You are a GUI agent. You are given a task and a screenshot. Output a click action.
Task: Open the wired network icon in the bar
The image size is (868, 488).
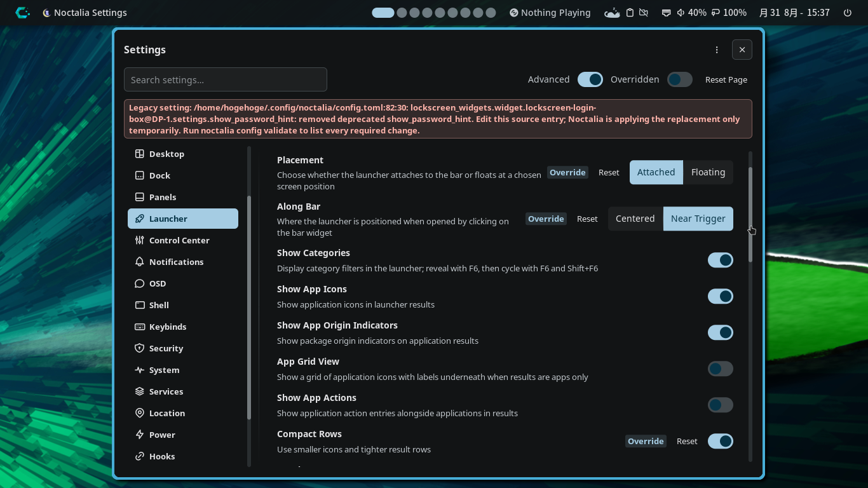666,13
